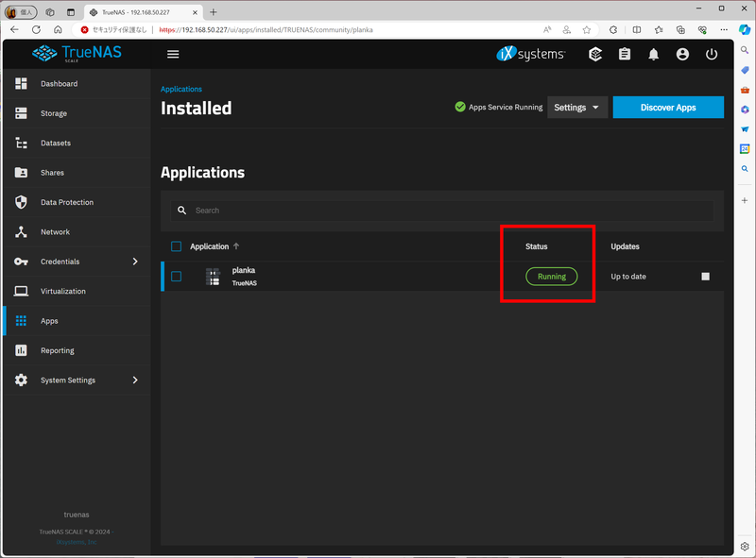Click the browser split screen icon

pyautogui.click(x=637, y=30)
